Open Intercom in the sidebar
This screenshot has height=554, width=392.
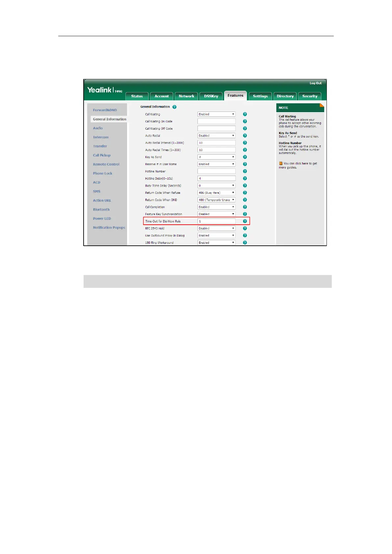coord(101,137)
